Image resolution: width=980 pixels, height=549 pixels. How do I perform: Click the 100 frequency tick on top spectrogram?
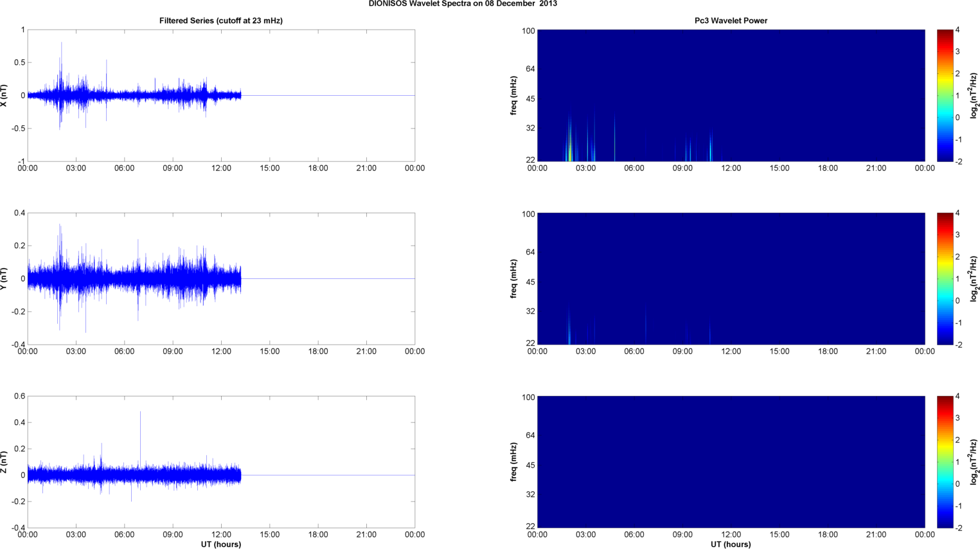point(528,31)
